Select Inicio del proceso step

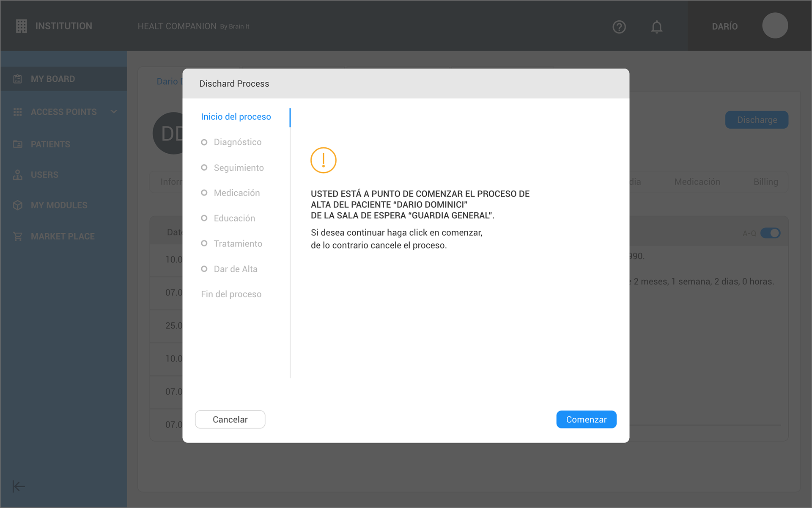(x=236, y=117)
